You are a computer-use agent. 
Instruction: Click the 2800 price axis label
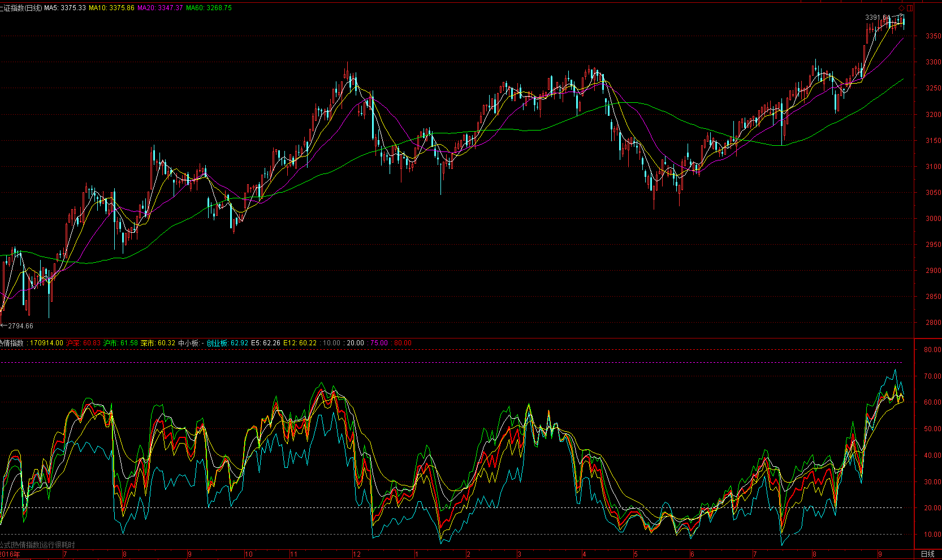933,323
